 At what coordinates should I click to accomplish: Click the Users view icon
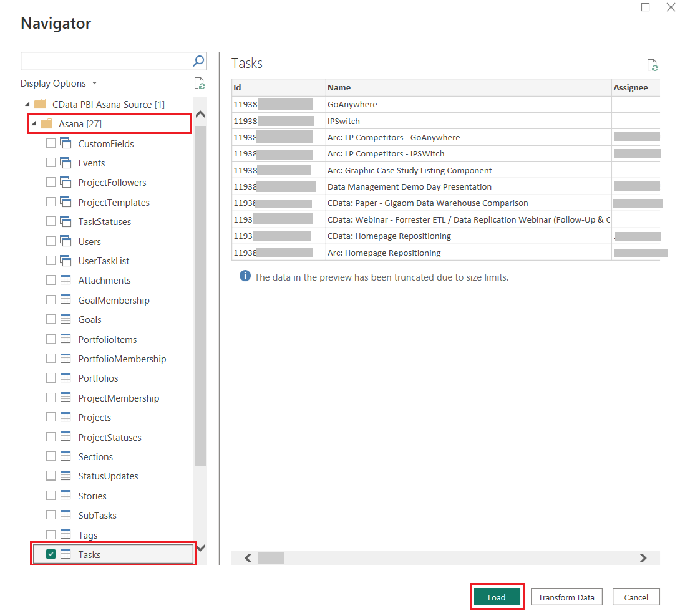[66, 241]
